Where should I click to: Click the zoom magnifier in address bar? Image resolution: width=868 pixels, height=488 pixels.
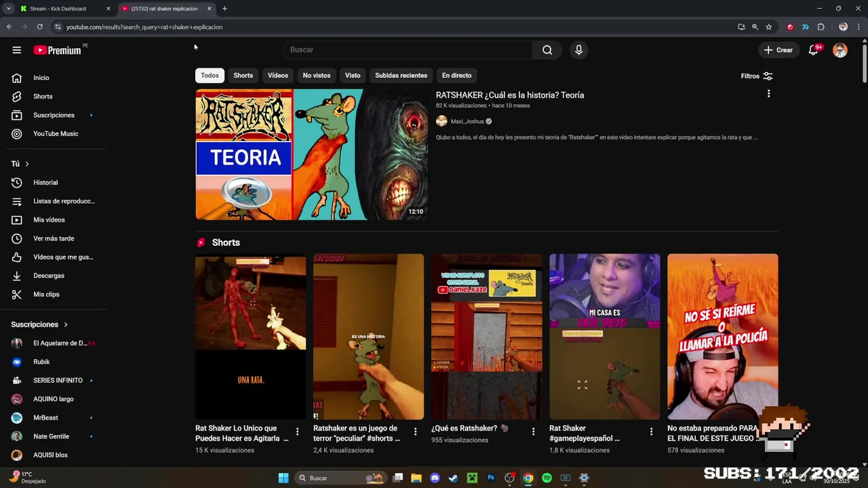pos(755,27)
